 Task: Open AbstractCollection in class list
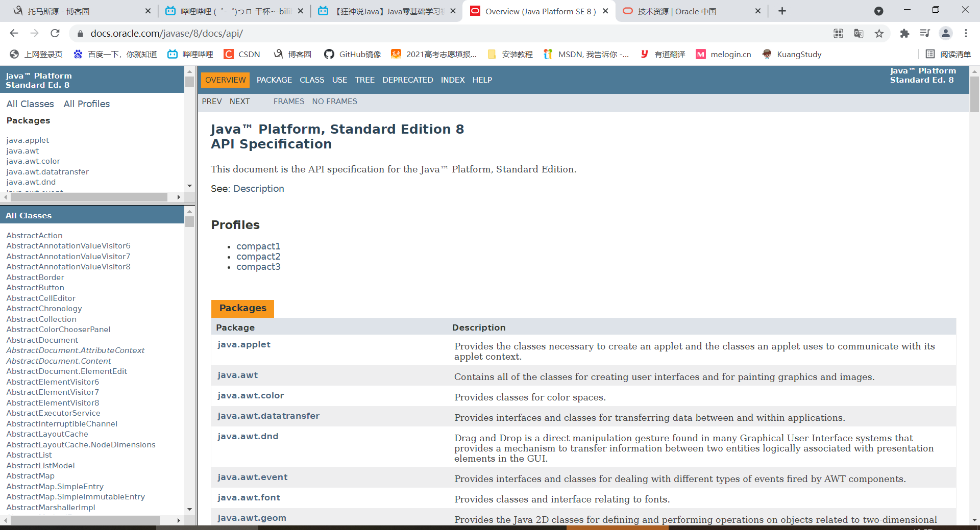click(41, 319)
